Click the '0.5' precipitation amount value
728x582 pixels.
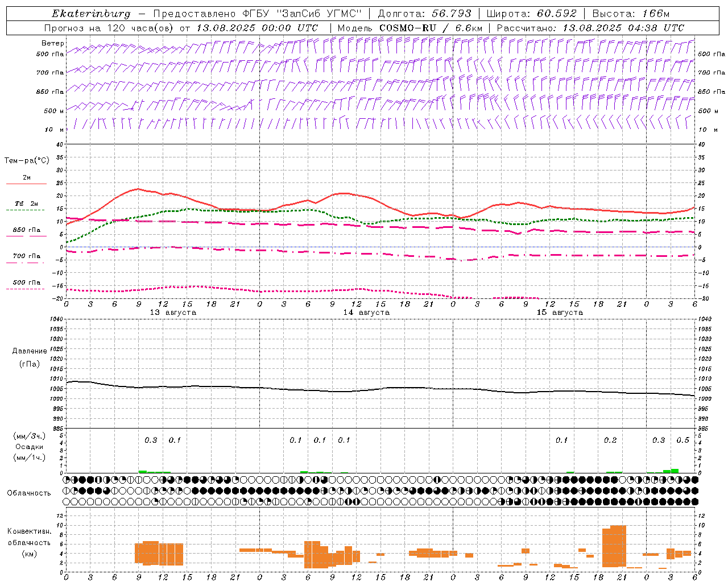[682, 440]
